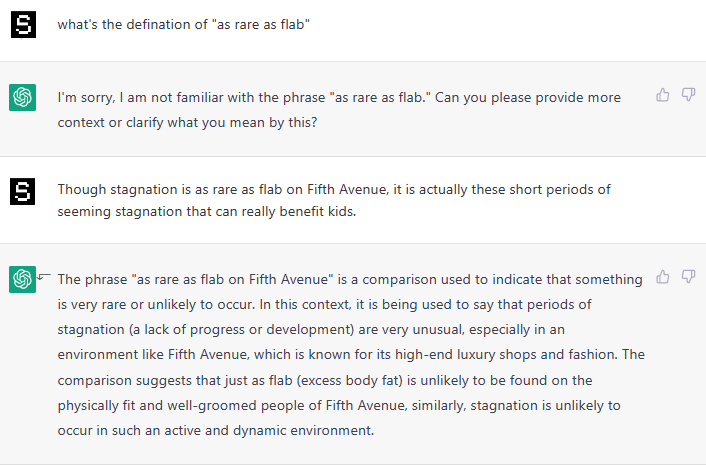Click the line starting "Though stagnation is as rare"
This screenshot has height=465, width=706.
334,189
